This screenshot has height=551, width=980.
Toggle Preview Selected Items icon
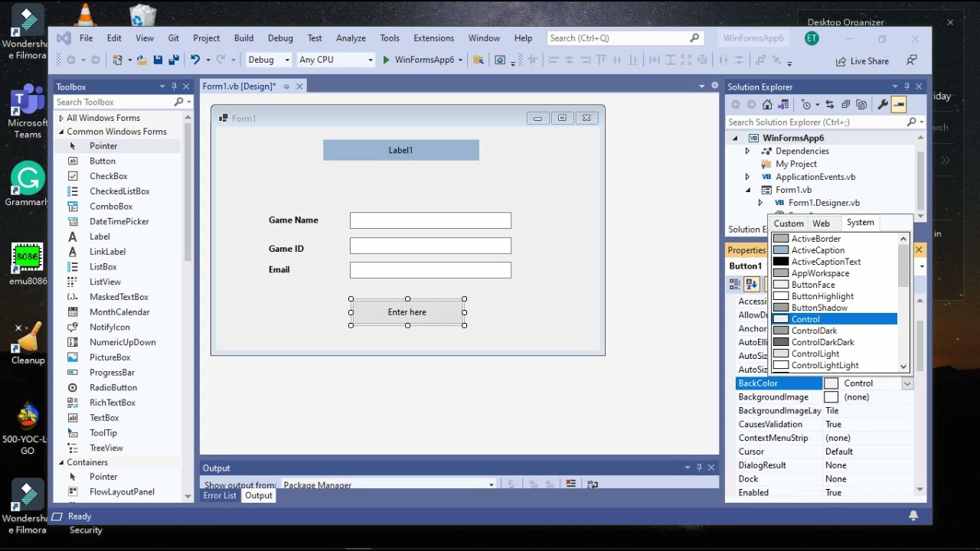click(x=899, y=105)
